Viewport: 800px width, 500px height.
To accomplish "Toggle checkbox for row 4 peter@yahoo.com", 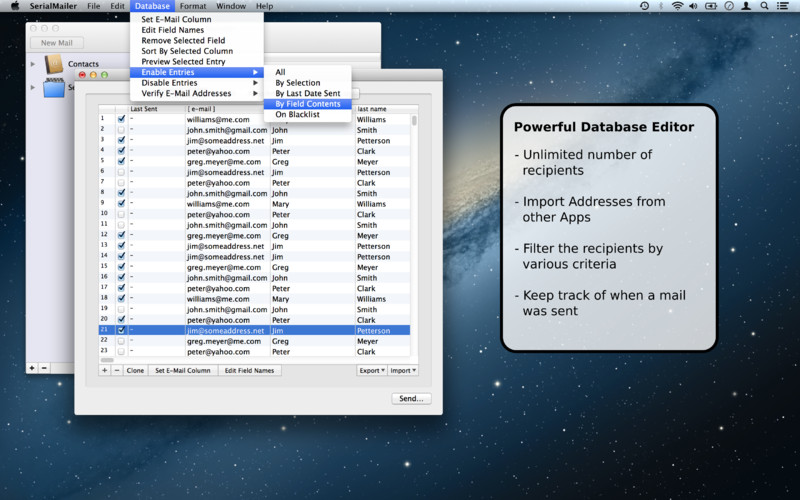I will (121, 151).
